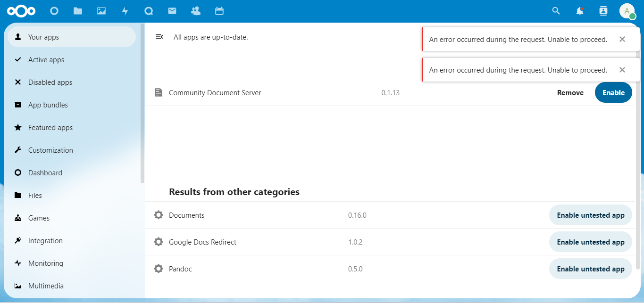644x303 pixels.
Task: Remove Community Document Server app
Action: click(570, 93)
